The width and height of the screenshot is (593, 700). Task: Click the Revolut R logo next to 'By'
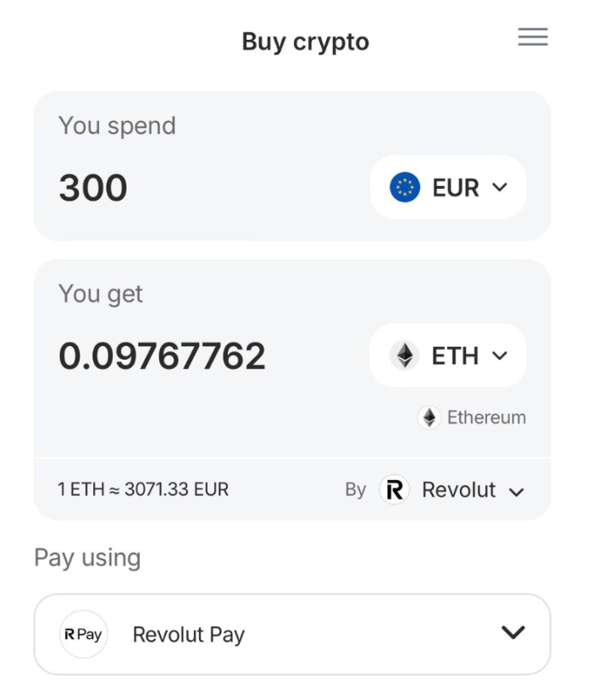[393, 489]
